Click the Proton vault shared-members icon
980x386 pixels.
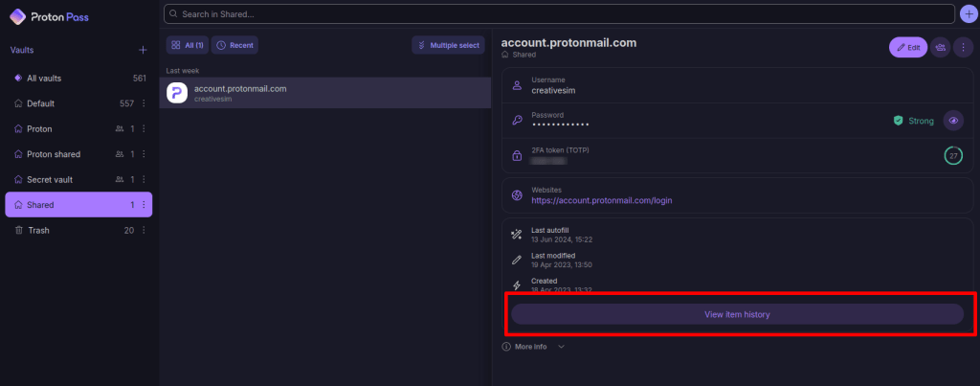[120, 129]
